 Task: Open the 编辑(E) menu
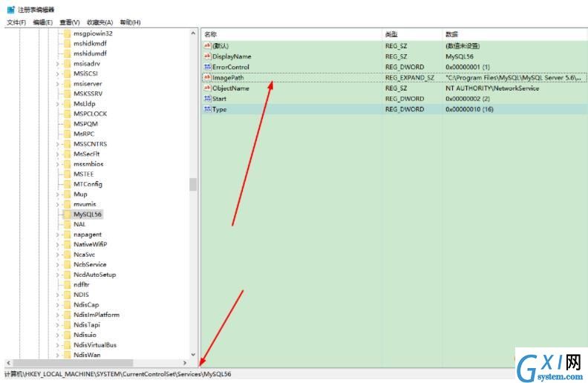[x=43, y=22]
